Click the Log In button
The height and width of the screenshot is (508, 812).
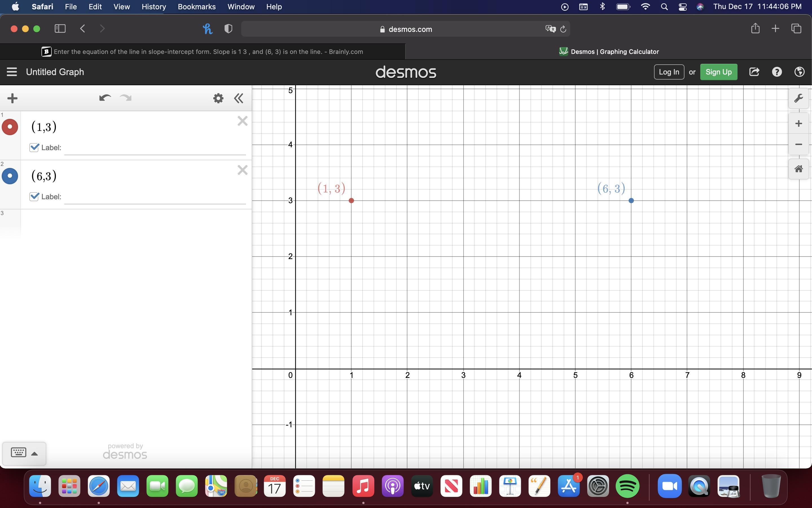[669, 72]
